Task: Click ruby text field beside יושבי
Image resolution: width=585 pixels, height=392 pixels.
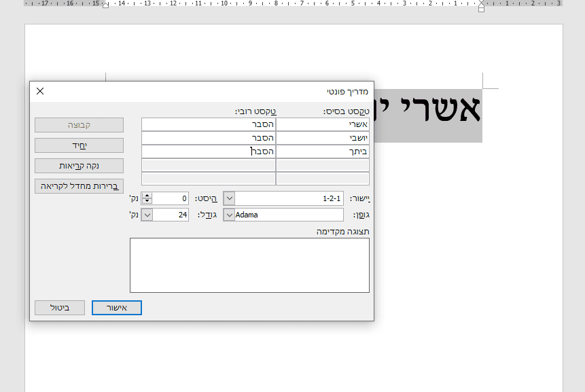Action: point(208,138)
